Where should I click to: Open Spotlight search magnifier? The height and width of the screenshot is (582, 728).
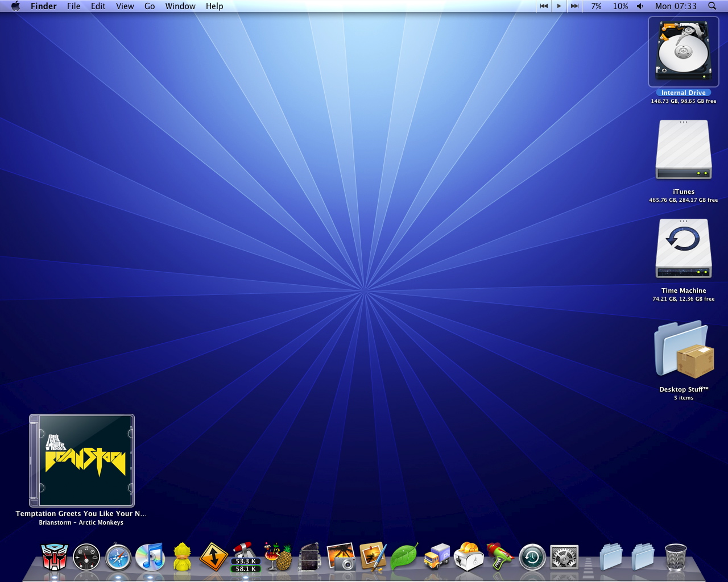point(712,6)
